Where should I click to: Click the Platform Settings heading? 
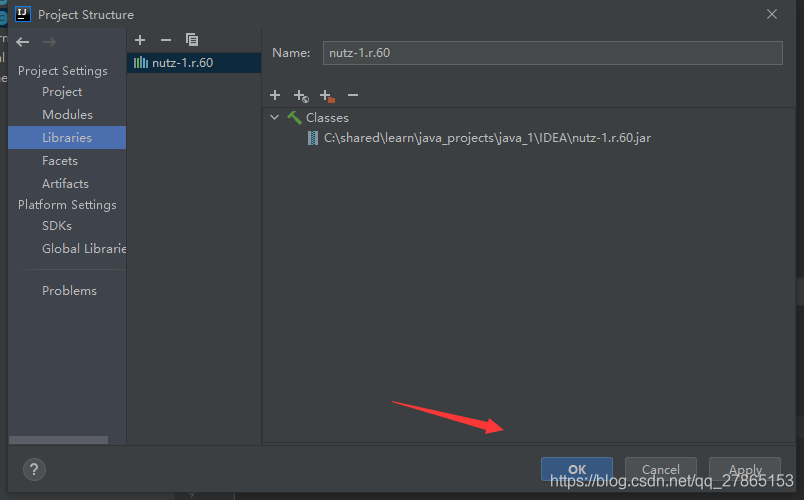click(67, 205)
